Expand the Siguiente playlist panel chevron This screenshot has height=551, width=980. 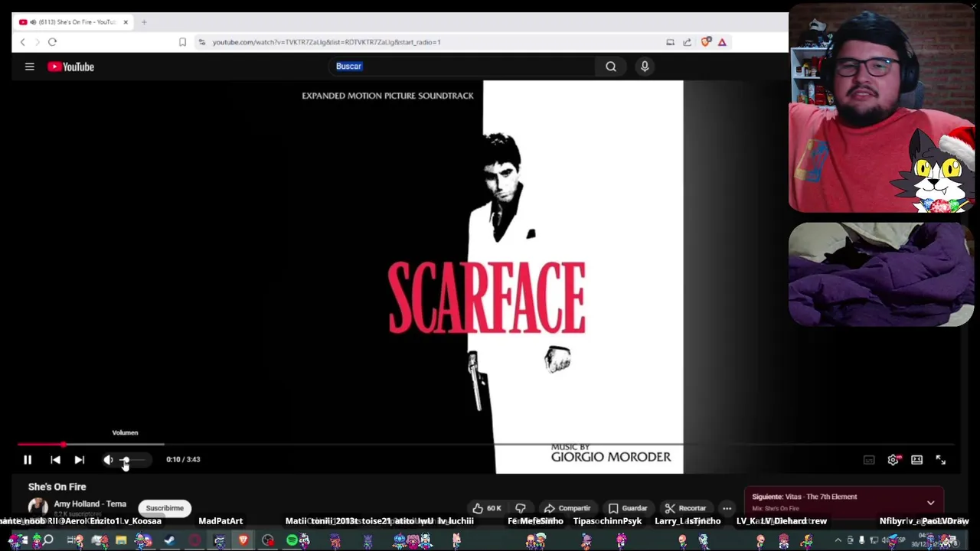click(930, 503)
